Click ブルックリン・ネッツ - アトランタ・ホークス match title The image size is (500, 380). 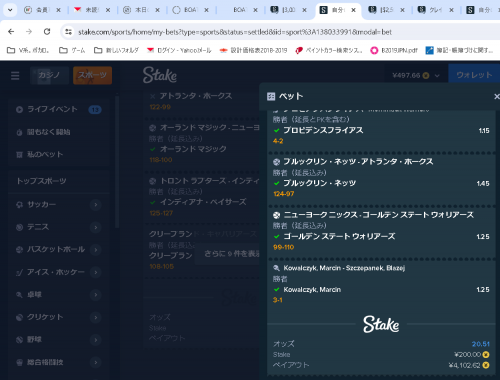click(x=358, y=162)
